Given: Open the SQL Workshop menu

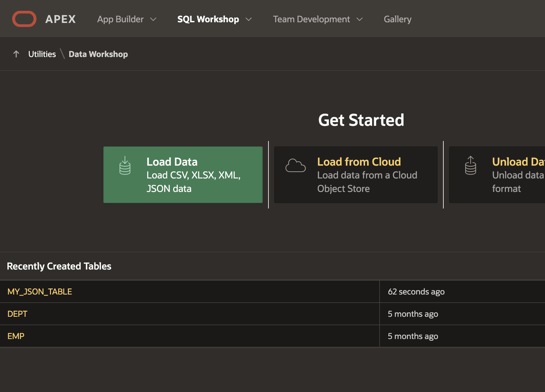Looking at the screenshot, I should [x=208, y=19].
